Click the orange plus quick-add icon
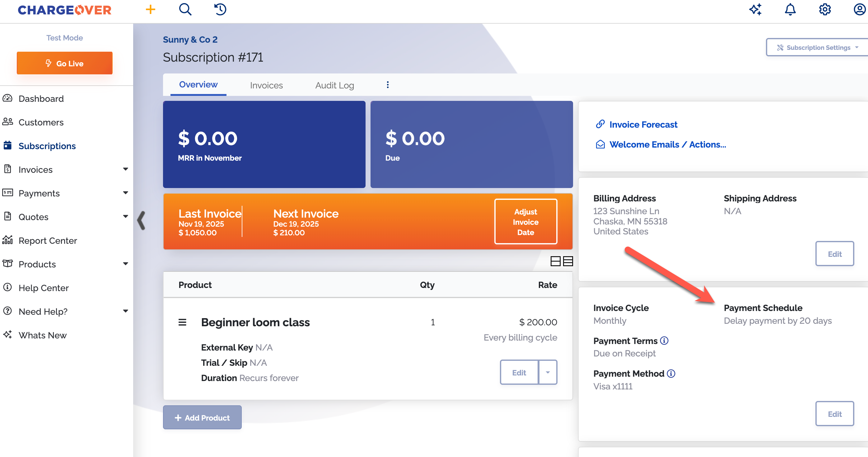 tap(150, 9)
